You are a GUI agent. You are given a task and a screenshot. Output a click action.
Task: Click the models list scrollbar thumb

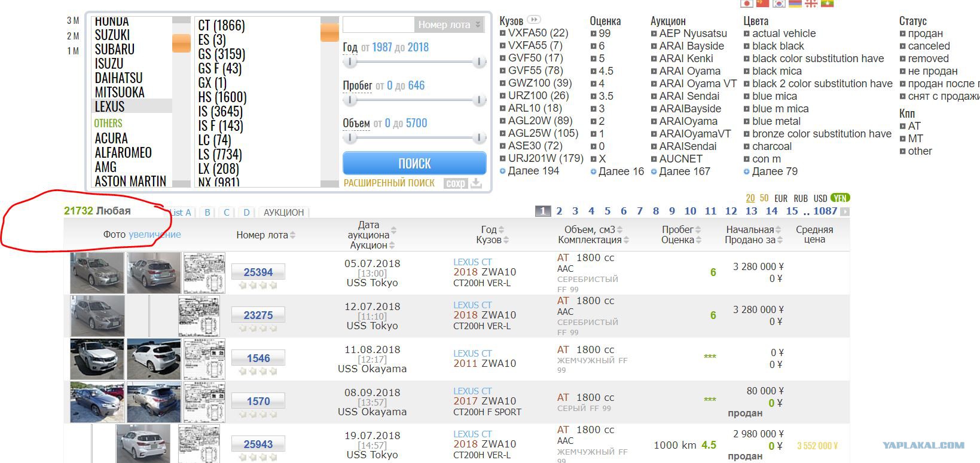coord(329,32)
